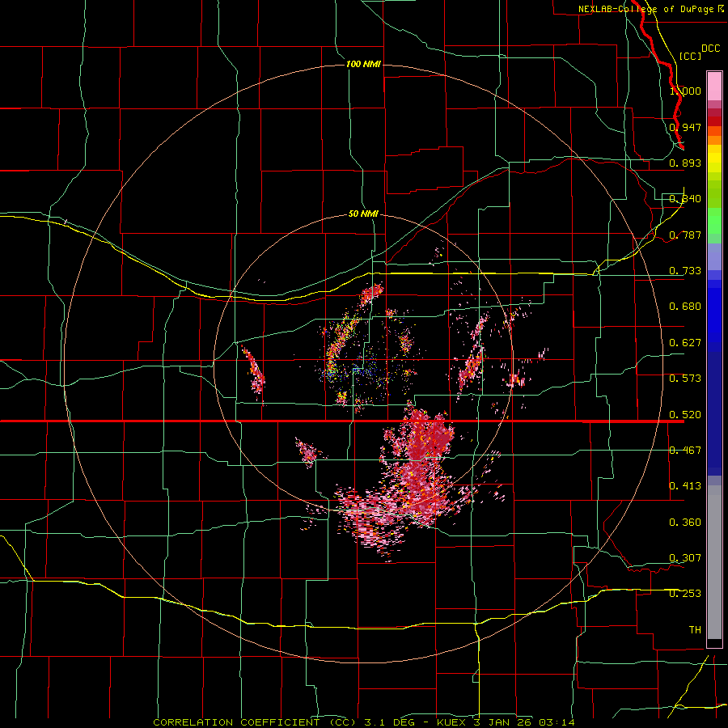Click the 100 NMI range ring label
Screen dimensions: 728x728
point(363,64)
